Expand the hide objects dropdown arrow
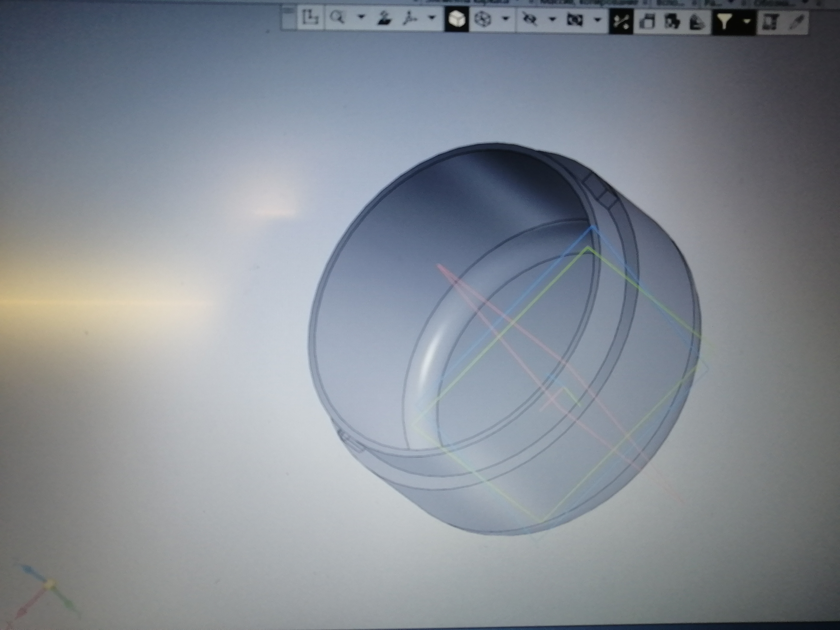 [553, 19]
